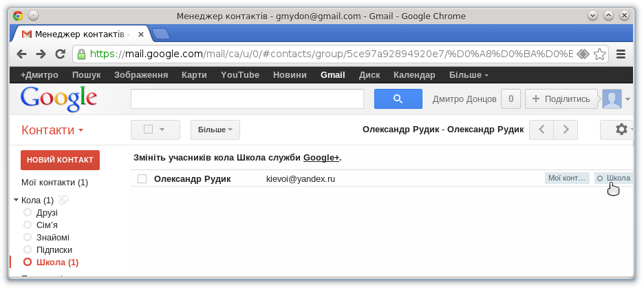Go to next contact arrow
The image size is (644, 288).
click(566, 130)
